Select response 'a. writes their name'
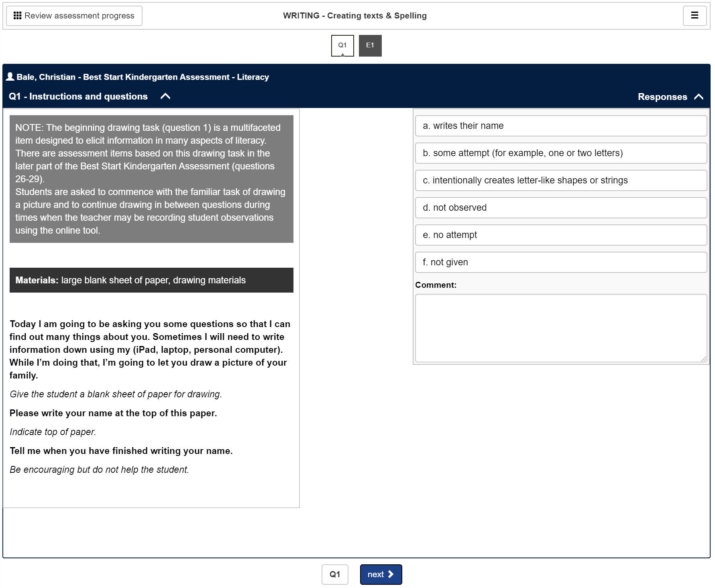 coord(560,126)
